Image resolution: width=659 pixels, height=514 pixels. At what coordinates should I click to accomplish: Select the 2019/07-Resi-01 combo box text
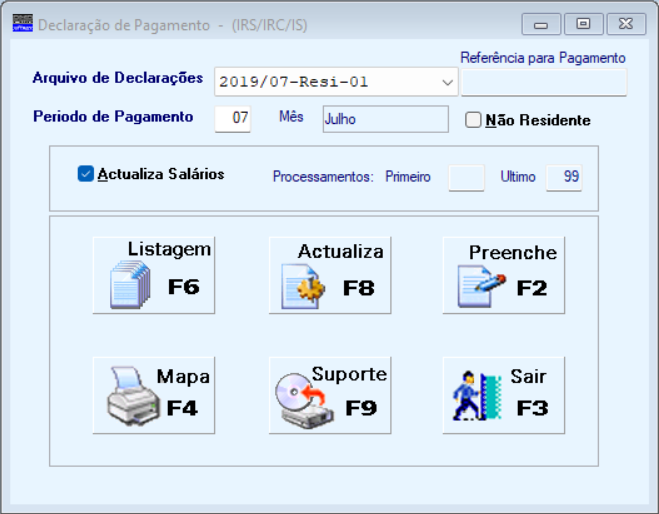(x=293, y=82)
